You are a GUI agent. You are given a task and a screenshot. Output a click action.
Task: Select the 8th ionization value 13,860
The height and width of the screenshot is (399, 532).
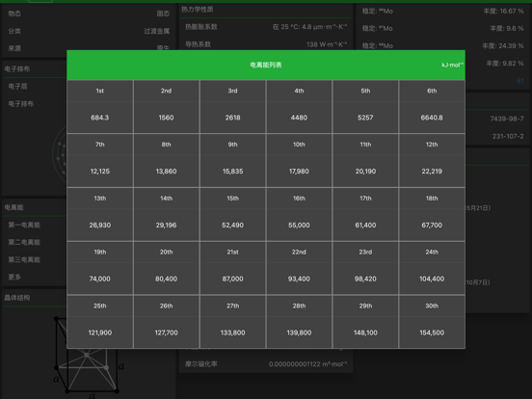166,172
